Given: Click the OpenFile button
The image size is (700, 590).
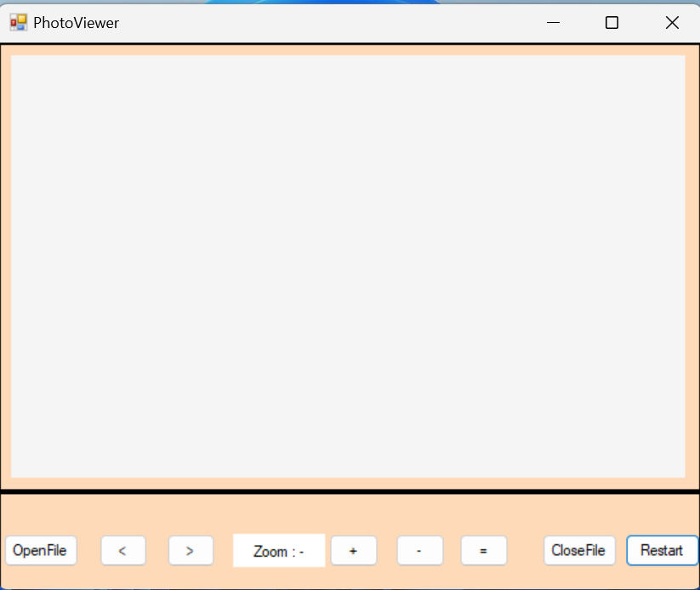Looking at the screenshot, I should pos(41,551).
